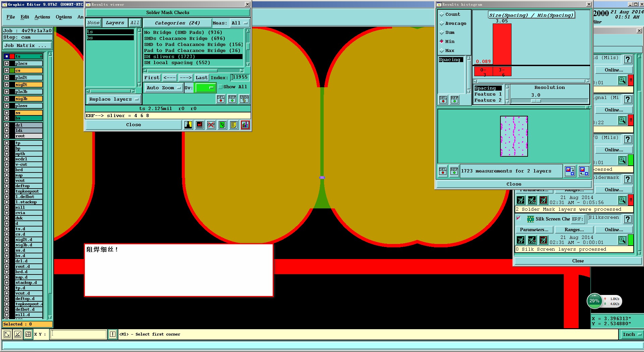This screenshot has height=352, width=644.
Task: Toggle visibility box of layer cs
Action: coord(7,70)
